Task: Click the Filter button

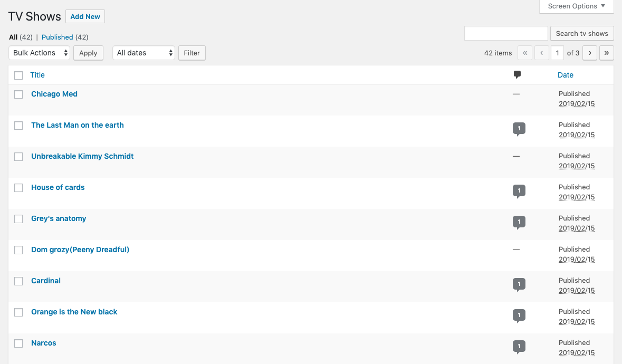Action: point(192,53)
